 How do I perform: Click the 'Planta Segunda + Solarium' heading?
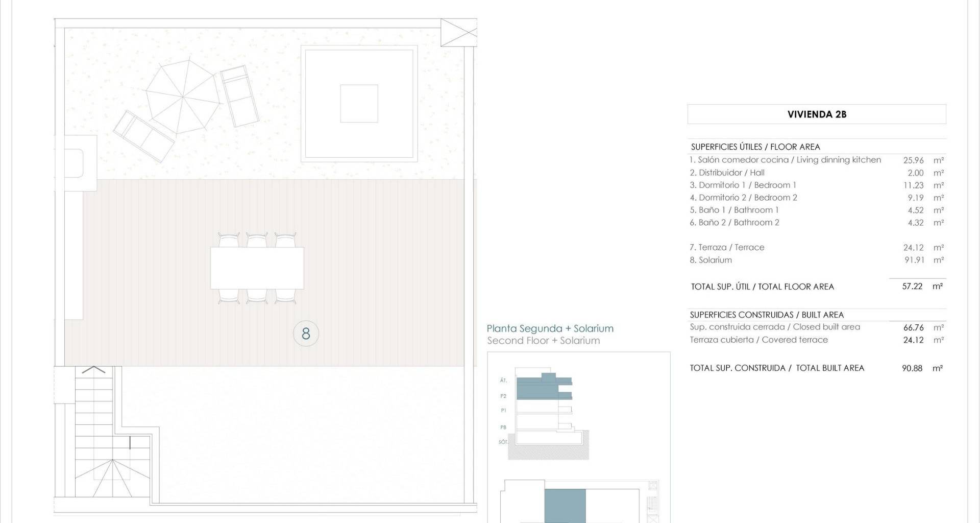pos(550,329)
